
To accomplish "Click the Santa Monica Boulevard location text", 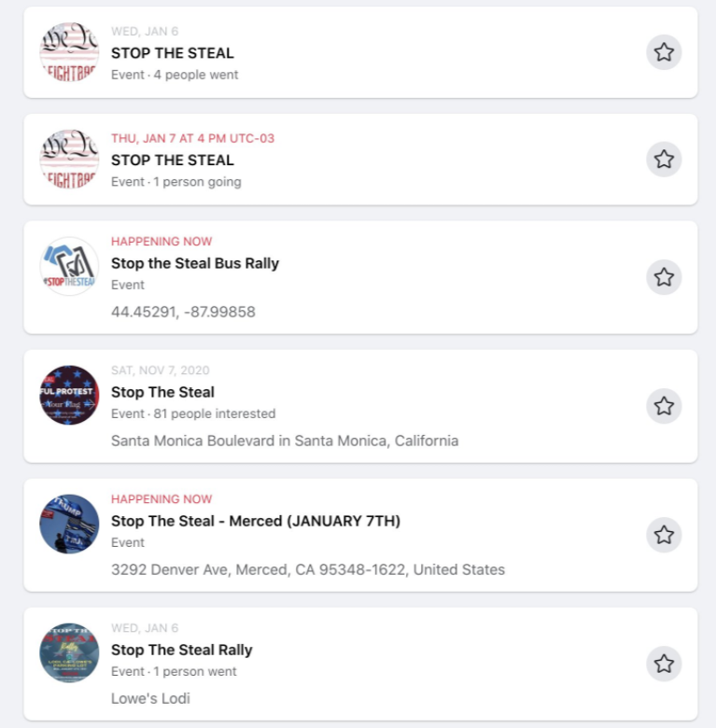I will pos(285,441).
